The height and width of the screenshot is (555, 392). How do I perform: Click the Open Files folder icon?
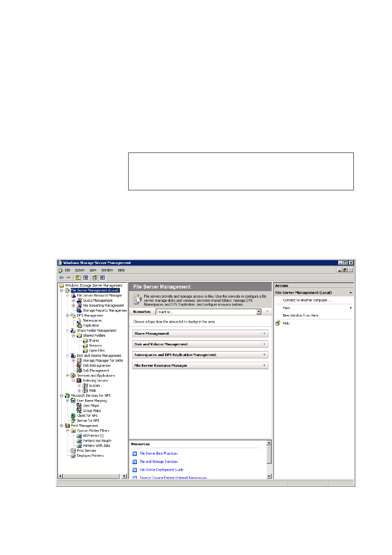[x=85, y=350]
